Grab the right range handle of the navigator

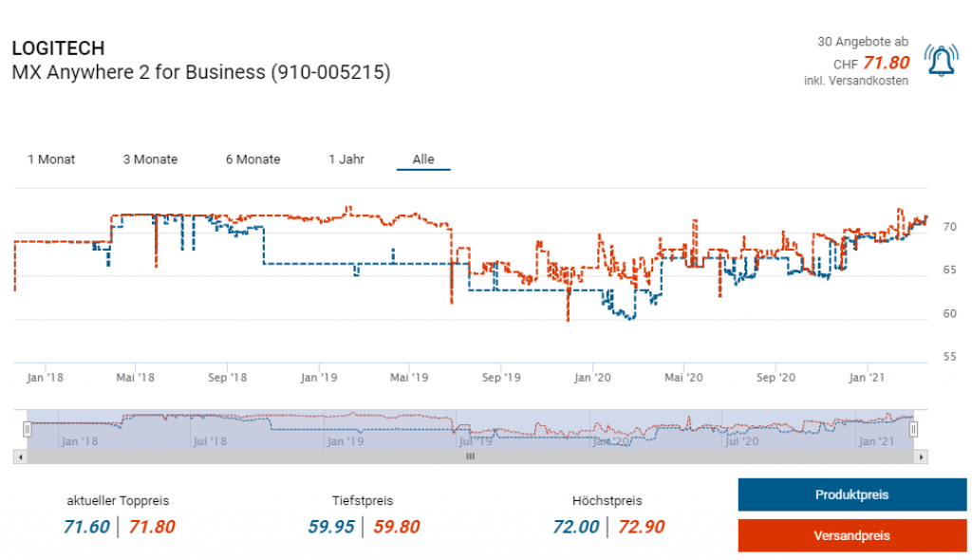[x=913, y=430]
